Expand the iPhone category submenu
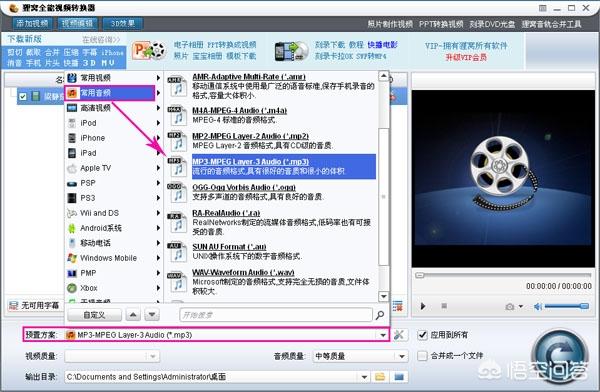 [114, 138]
